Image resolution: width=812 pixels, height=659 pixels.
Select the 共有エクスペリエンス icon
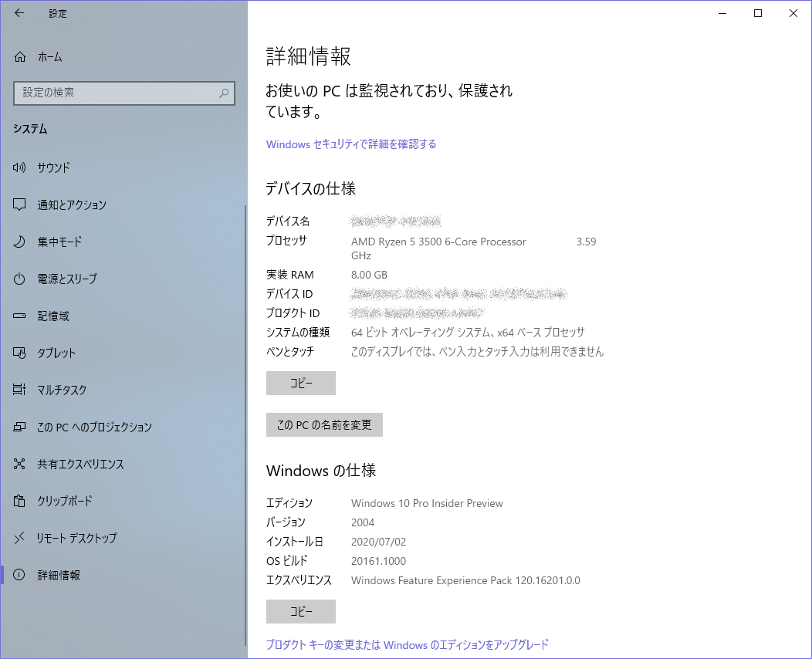click(19, 464)
